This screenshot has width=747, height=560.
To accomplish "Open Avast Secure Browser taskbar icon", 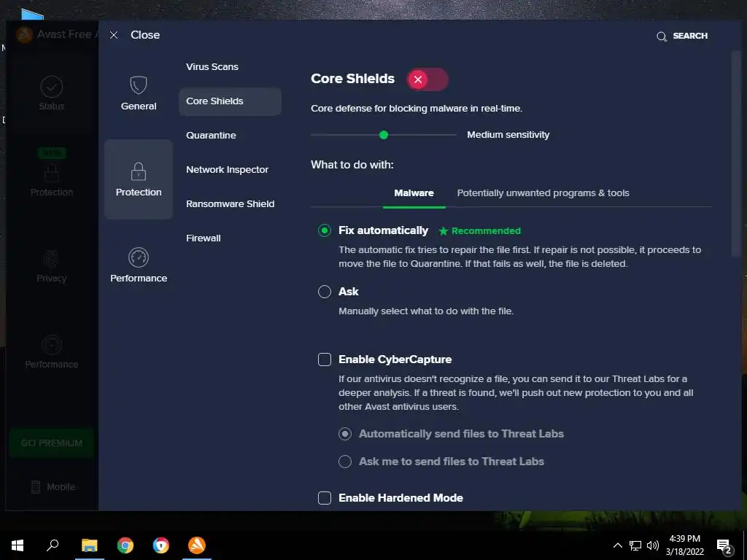I will pyautogui.click(x=161, y=545).
